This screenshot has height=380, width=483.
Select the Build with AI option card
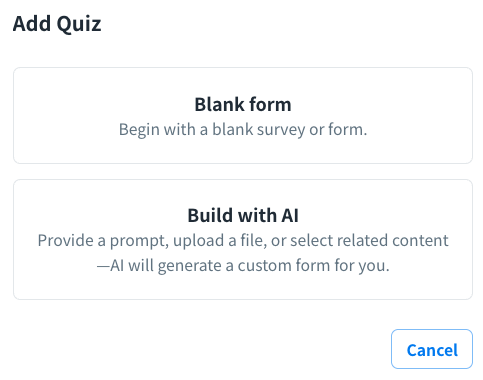point(243,239)
